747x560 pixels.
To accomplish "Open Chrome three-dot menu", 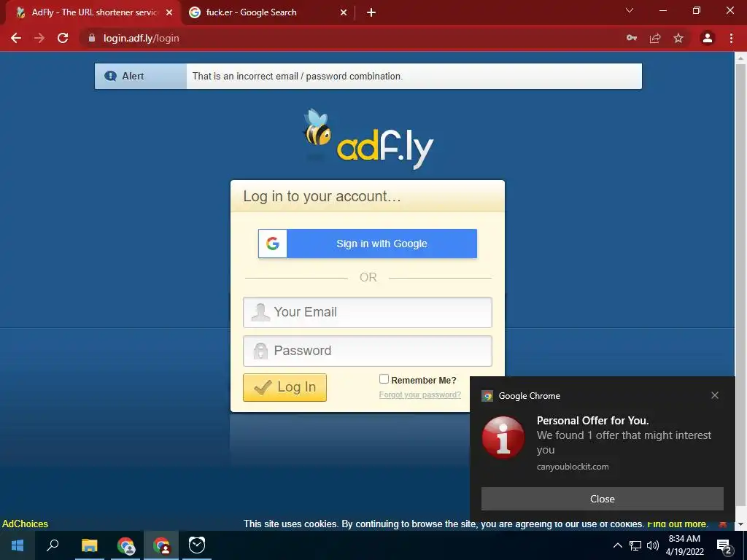I will (x=731, y=38).
